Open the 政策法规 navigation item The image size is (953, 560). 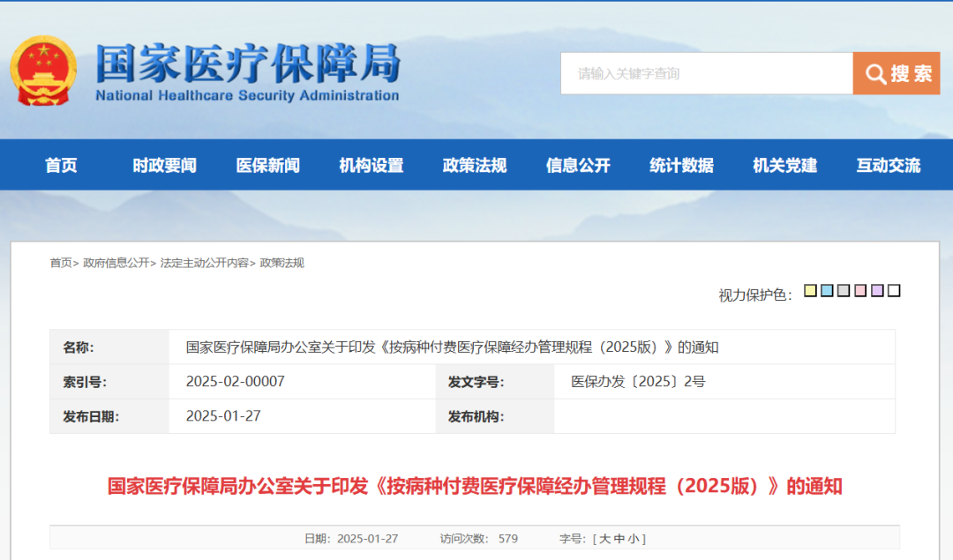click(475, 165)
